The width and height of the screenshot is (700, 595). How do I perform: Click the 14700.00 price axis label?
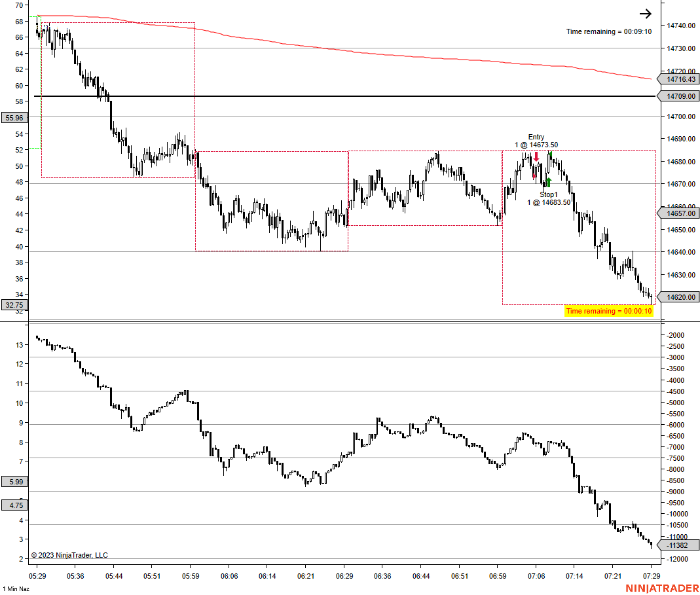coord(681,117)
